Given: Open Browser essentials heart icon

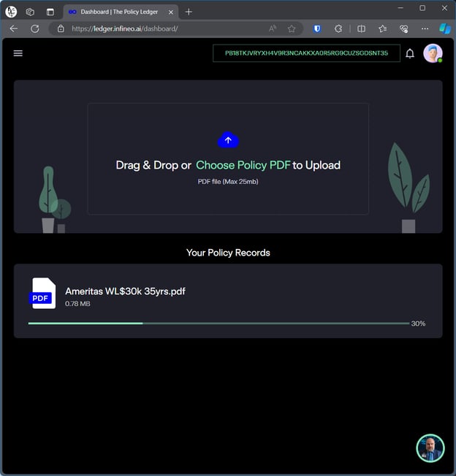Looking at the screenshot, I should [403, 29].
